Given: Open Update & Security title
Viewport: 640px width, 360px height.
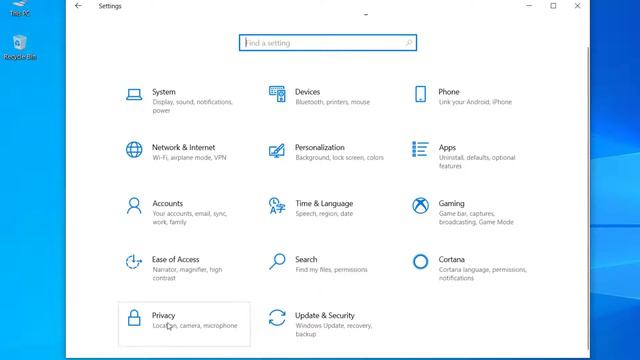Looking at the screenshot, I should coord(324,315).
